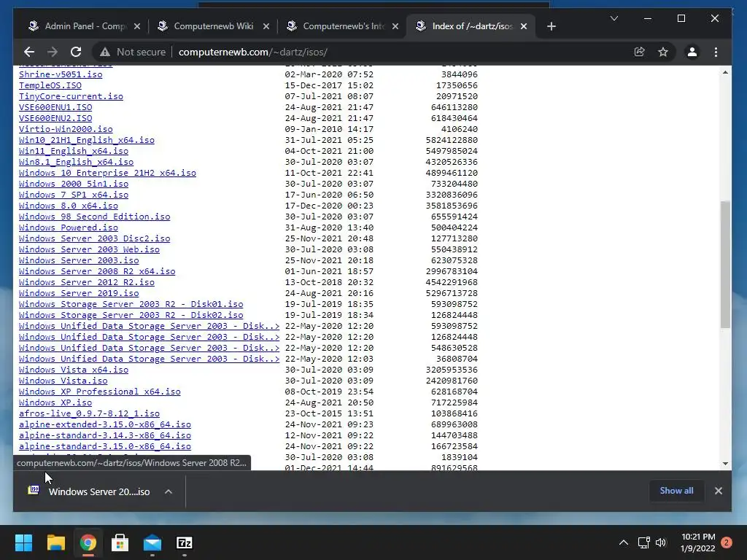Image resolution: width=747 pixels, height=560 pixels.
Task: Open the 10:21 PM clock and date
Action: (x=698, y=542)
